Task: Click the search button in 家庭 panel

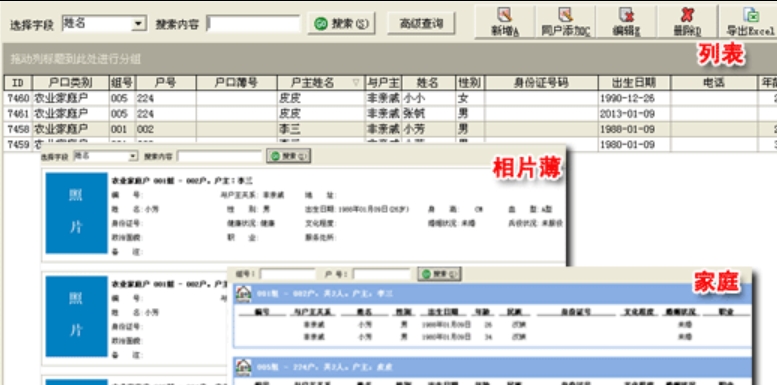Action: pyautogui.click(x=440, y=274)
